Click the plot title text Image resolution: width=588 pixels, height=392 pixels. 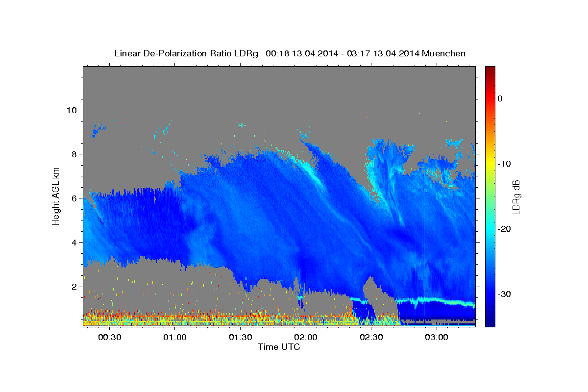pyautogui.click(x=290, y=53)
